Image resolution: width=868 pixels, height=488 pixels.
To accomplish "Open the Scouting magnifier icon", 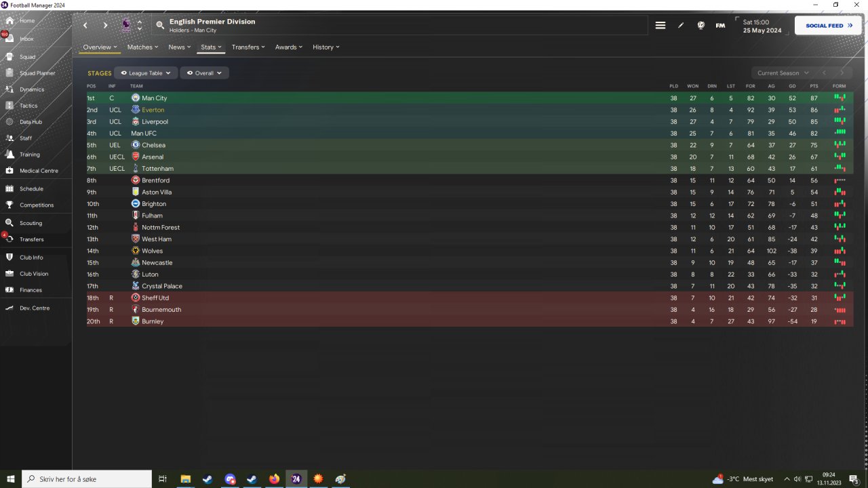I will click(9, 223).
